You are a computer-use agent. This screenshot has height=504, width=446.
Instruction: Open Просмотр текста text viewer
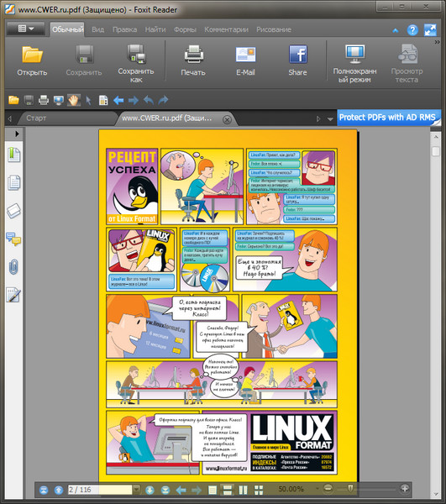[407, 64]
